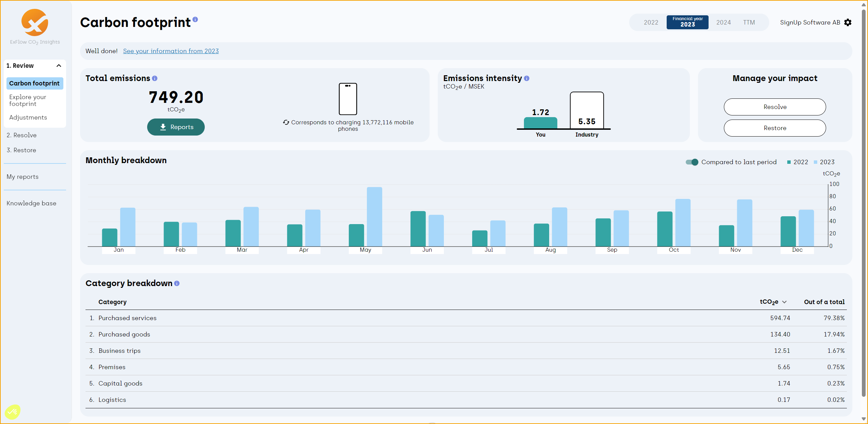868x424 pixels.
Task: Toggle the Carbon footprint sidebar item
Action: pyautogui.click(x=34, y=83)
